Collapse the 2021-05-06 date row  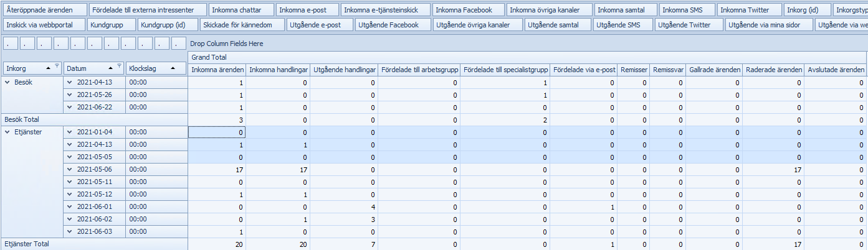coord(70,169)
